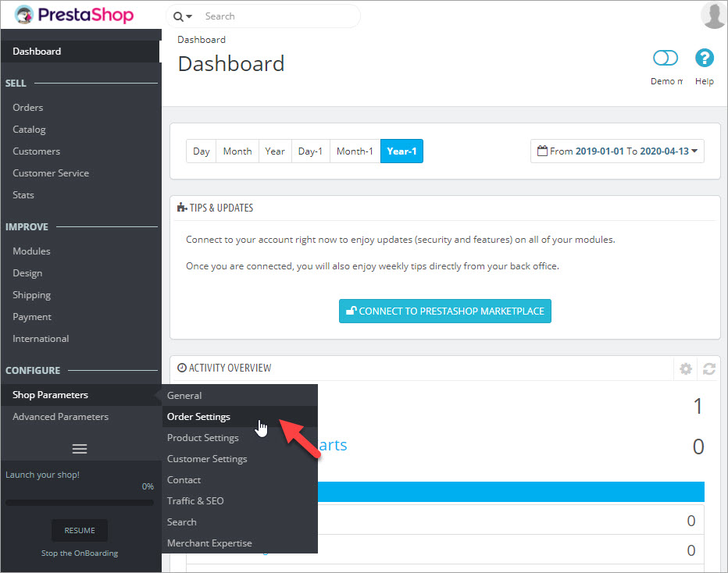Select the Year period tab
The width and height of the screenshot is (728, 573).
click(x=275, y=151)
